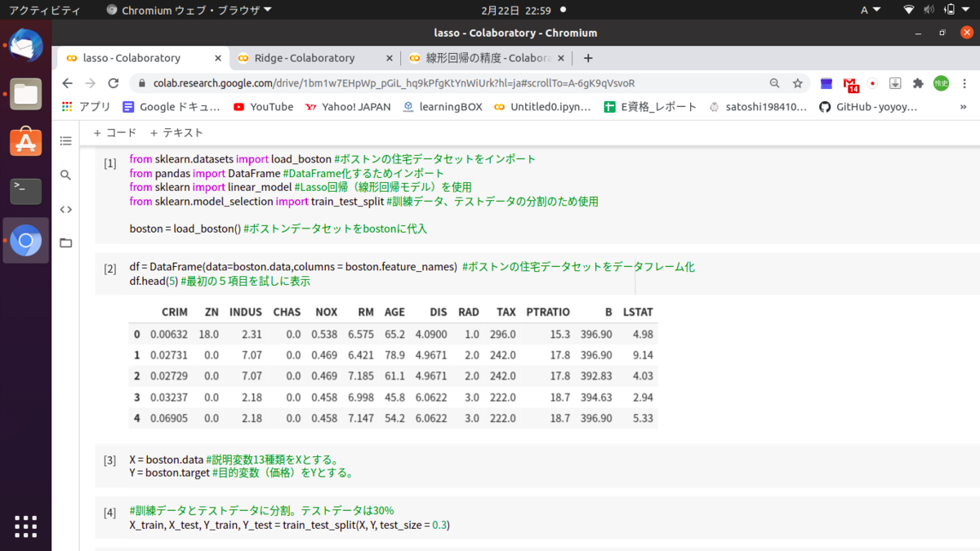Launch Thunderbird from the dock
The width and height of the screenshot is (980, 551).
pos(26,47)
